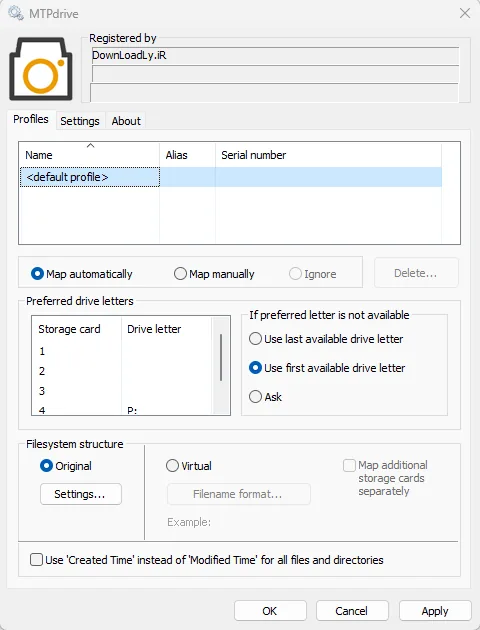
Task: Click the storage card list scrollbar
Action: click(x=221, y=357)
